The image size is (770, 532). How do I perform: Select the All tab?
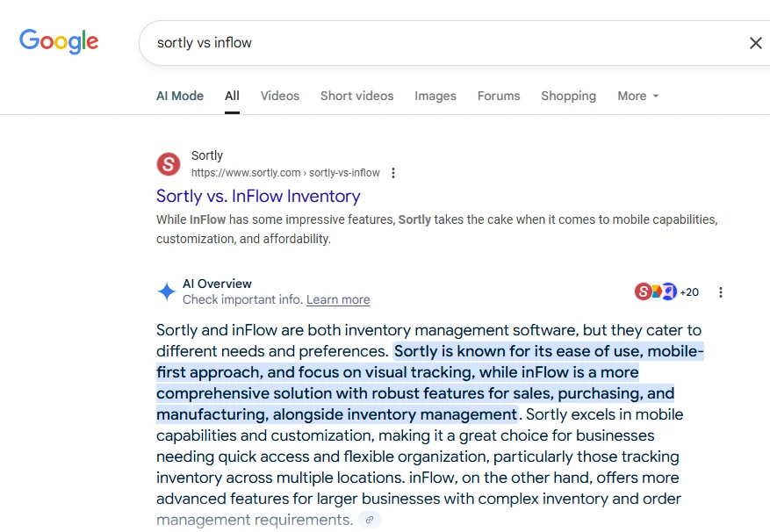[x=233, y=96]
